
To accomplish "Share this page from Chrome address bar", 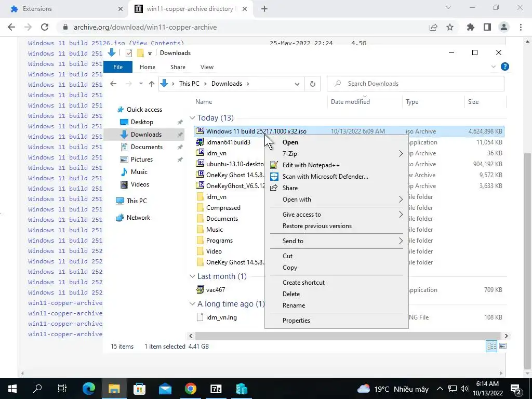I will pyautogui.click(x=433, y=27).
